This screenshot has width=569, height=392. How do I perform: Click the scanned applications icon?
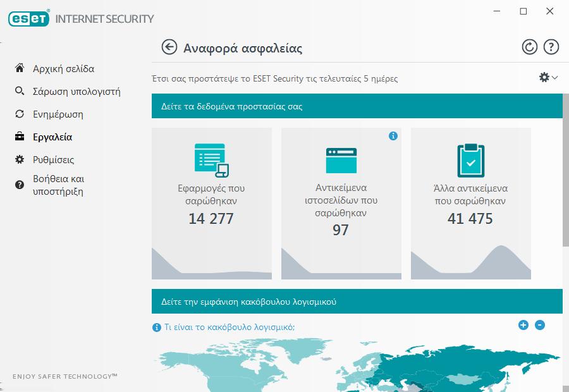coord(212,160)
